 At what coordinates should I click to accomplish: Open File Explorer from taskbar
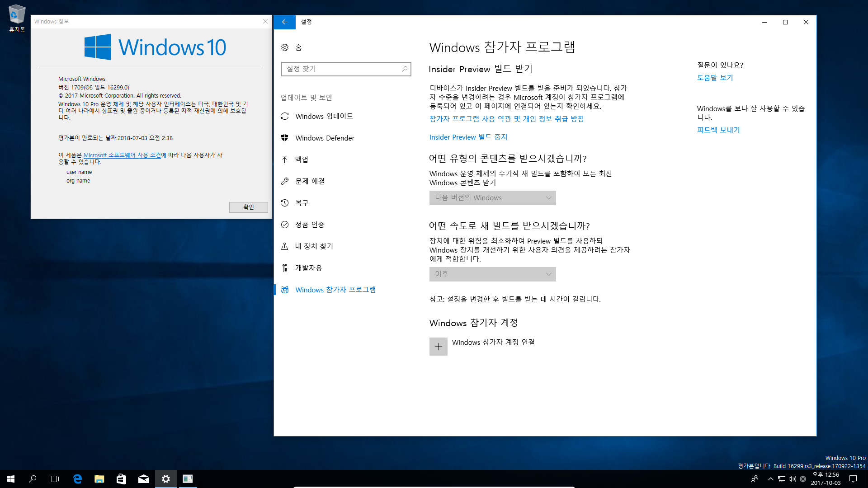[99, 479]
